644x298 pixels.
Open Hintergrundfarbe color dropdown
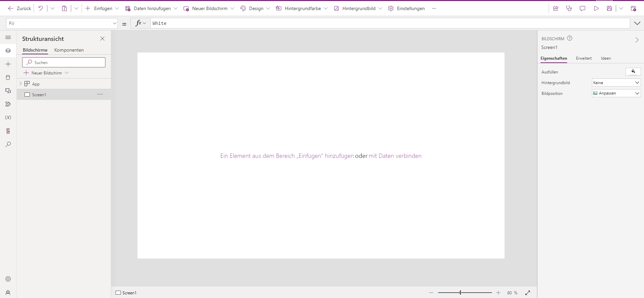[x=302, y=8]
